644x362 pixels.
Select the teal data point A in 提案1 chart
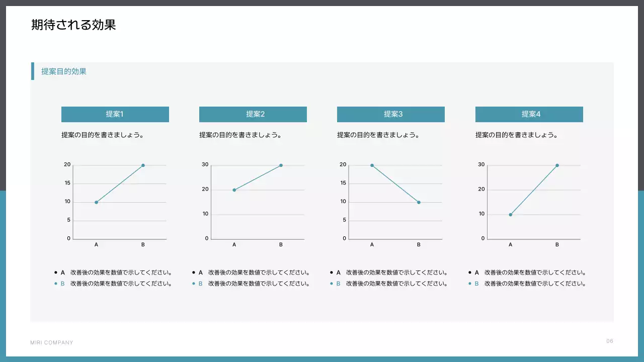click(x=96, y=202)
